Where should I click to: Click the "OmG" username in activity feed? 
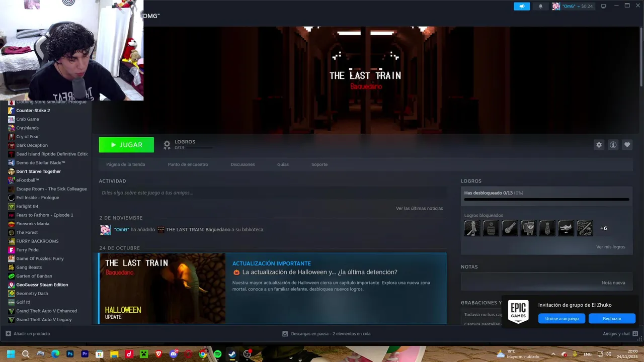coord(121,229)
